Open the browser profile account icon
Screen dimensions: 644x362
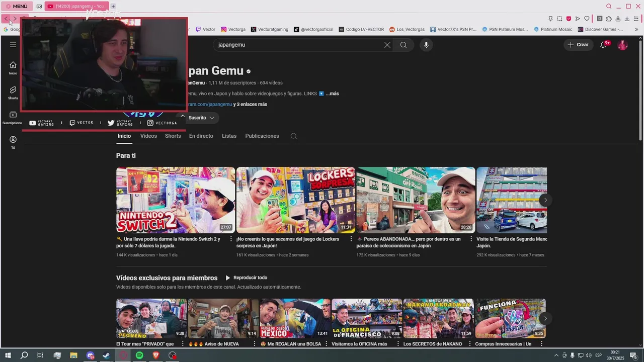[618, 19]
